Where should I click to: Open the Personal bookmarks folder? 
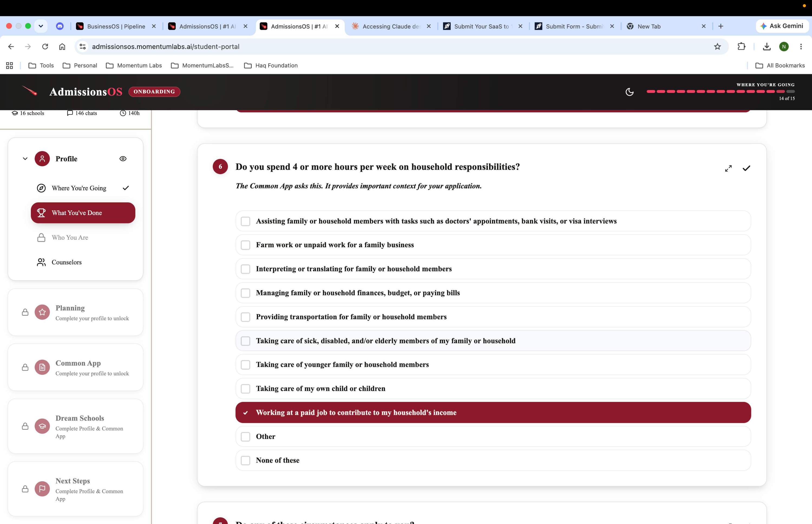(80, 65)
